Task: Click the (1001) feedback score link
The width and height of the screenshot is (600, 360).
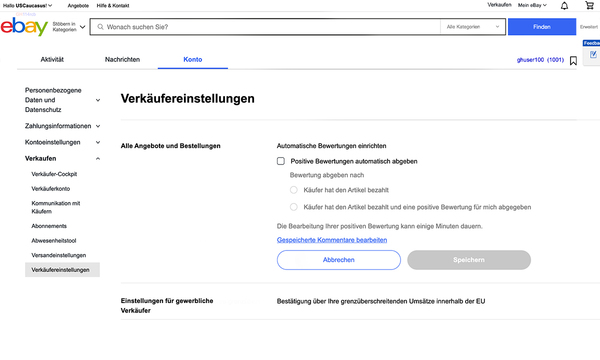Action: tap(555, 60)
